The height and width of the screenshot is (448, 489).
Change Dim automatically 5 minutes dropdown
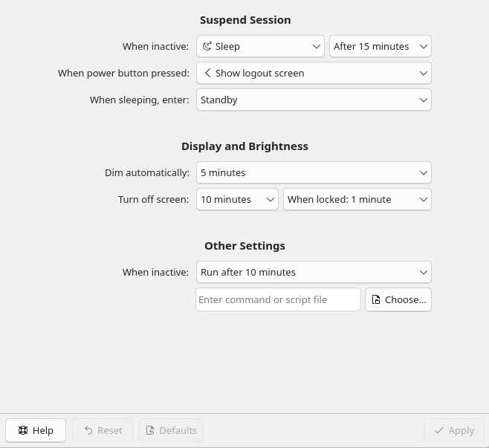314,172
